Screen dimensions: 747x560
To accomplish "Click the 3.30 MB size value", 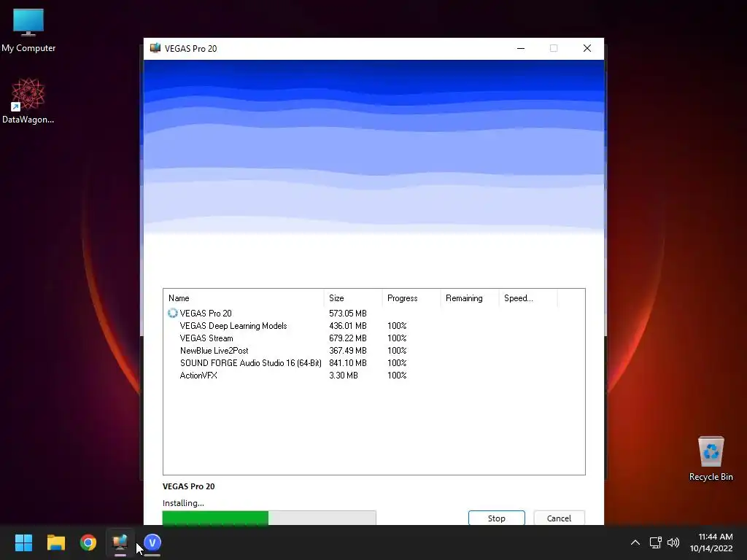I will [344, 376].
